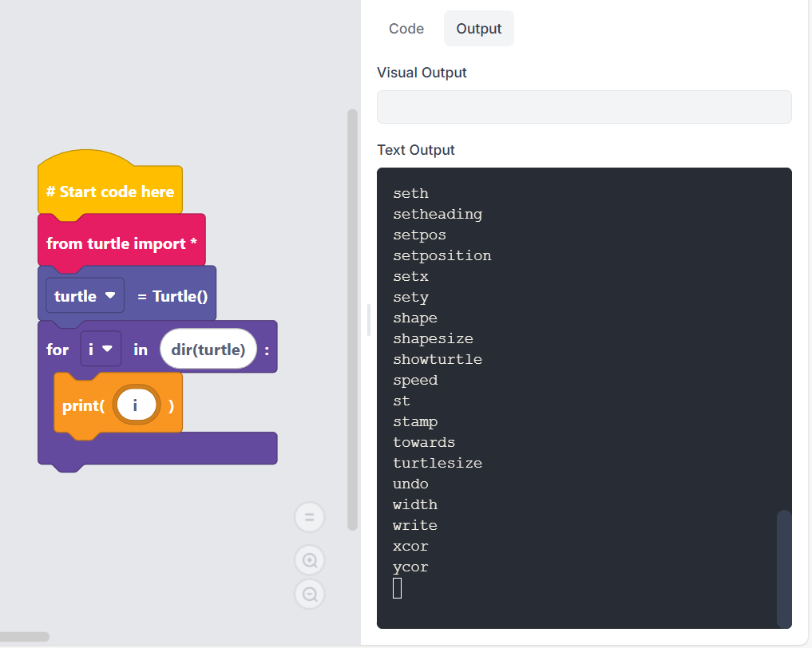Click the 'ycor' line in Text Output
Image resolution: width=812 pixels, height=648 pixels.
[x=410, y=567]
